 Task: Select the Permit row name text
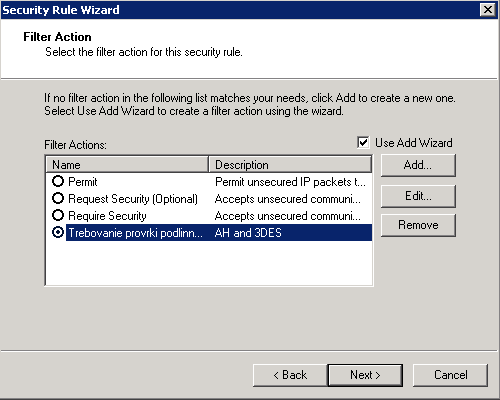(x=83, y=182)
